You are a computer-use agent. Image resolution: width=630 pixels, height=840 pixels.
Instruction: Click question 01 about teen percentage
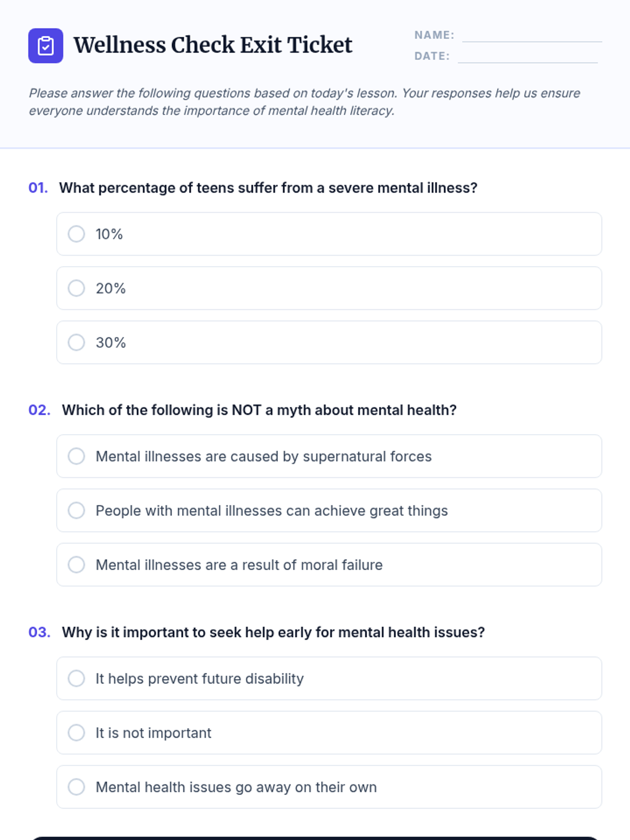click(268, 188)
